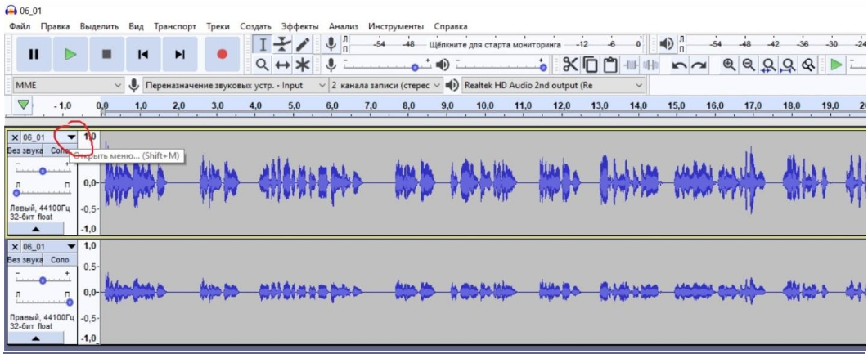Click the microphone icon beside the input device list
This screenshot has width=868, height=354.
pyautogui.click(x=133, y=85)
